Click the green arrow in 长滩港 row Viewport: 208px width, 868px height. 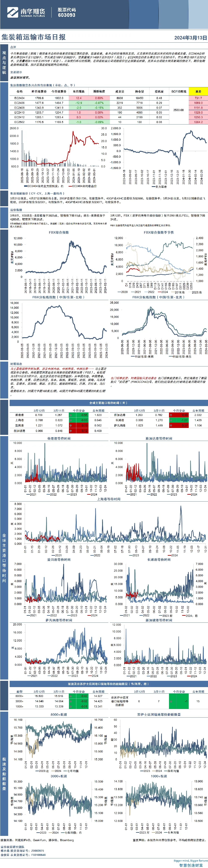pyautogui.click(x=171, y=420)
